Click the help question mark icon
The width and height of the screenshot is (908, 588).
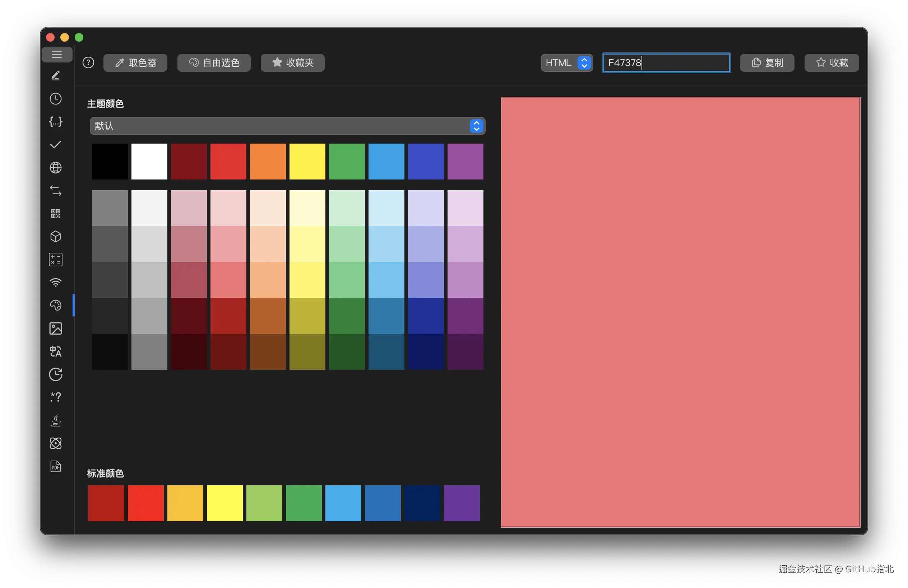click(88, 62)
